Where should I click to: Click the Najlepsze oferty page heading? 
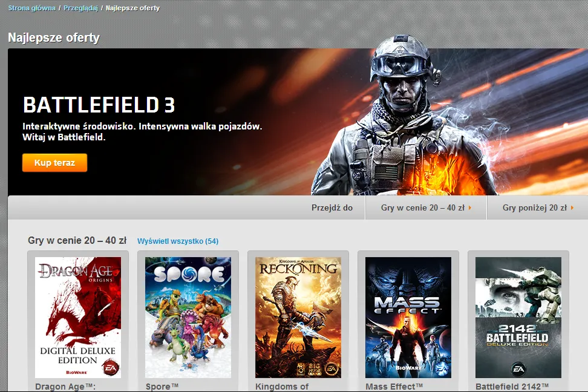[x=54, y=38]
